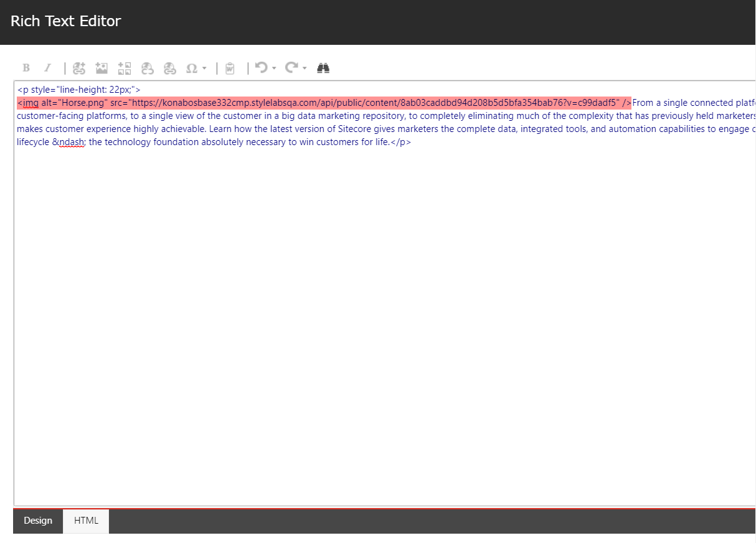Screen dimensions: 756x543
Task: Click the insert link icon with plus sign
Action: 78,68
